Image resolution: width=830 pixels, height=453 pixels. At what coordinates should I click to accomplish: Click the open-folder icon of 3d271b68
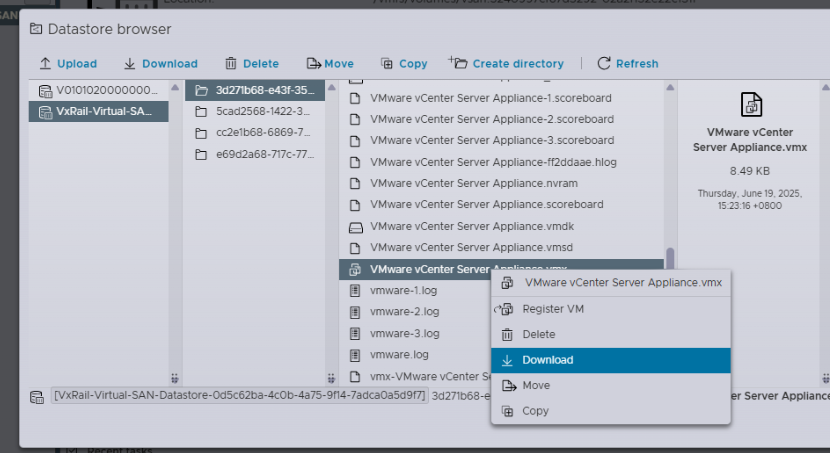(x=201, y=90)
